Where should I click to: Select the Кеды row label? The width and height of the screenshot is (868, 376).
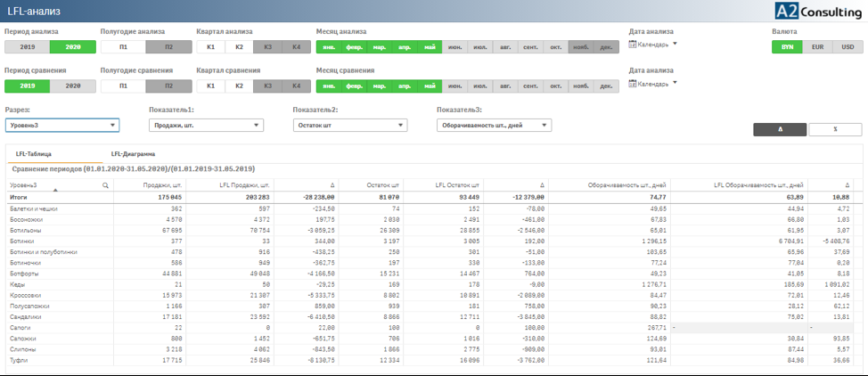point(17,283)
